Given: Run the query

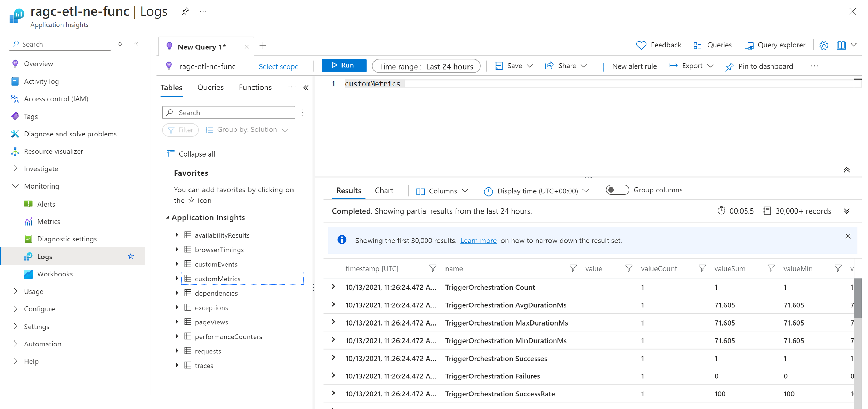Looking at the screenshot, I should click(x=344, y=65).
